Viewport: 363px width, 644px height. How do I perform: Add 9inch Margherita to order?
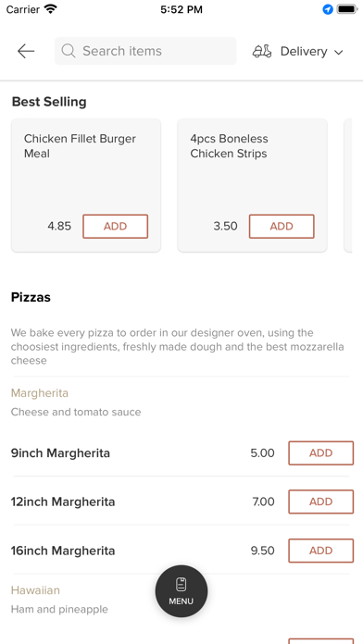(321, 453)
